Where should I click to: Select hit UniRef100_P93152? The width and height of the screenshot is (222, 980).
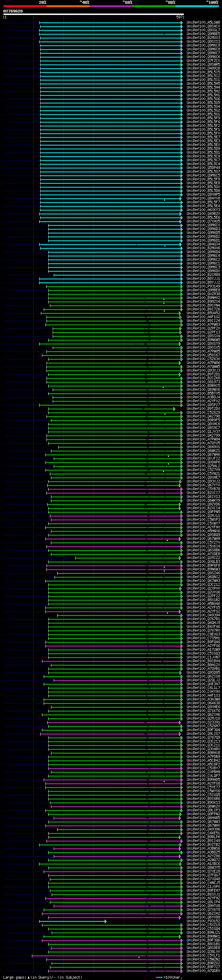(x=203, y=921)
